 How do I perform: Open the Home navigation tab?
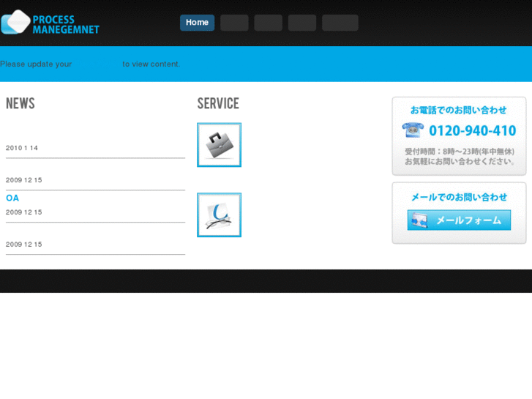(197, 23)
